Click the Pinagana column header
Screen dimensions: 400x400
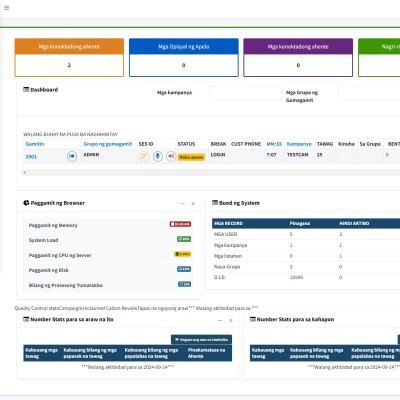pyautogui.click(x=300, y=223)
